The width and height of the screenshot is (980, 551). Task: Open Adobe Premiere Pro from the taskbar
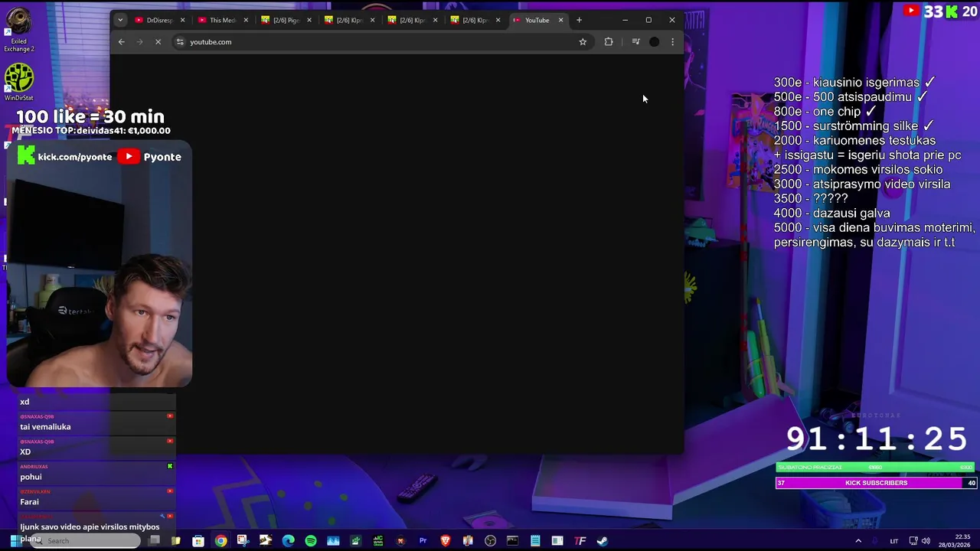click(423, 541)
